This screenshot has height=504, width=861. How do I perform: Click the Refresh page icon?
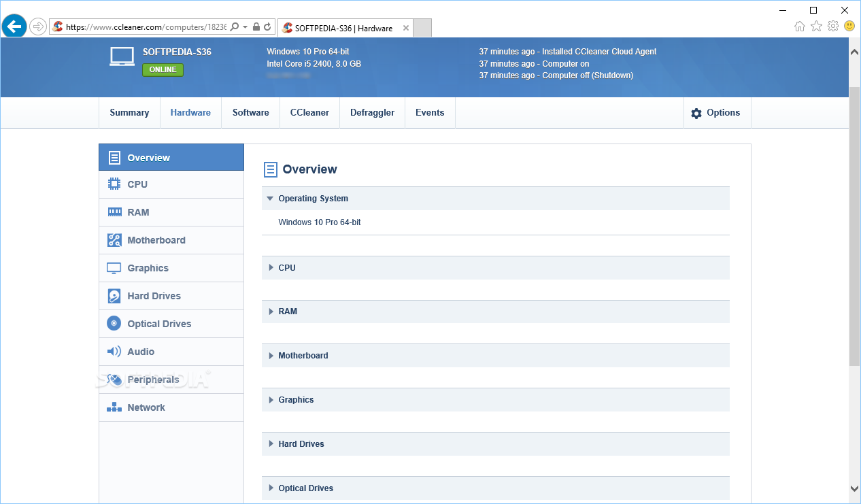coord(267,27)
